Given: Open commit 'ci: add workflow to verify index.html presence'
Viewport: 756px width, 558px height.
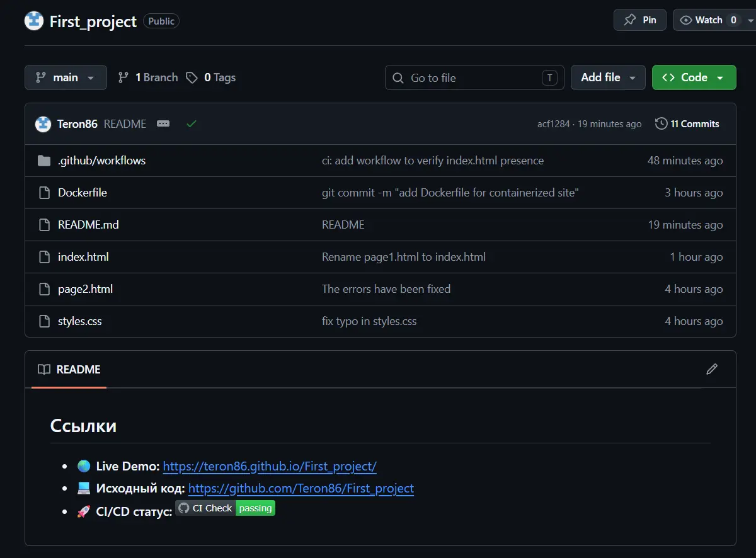Looking at the screenshot, I should pos(433,161).
